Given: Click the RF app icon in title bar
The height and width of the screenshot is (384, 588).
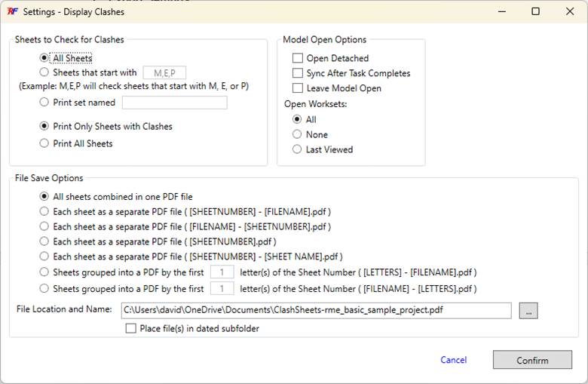Looking at the screenshot, I should [x=11, y=11].
